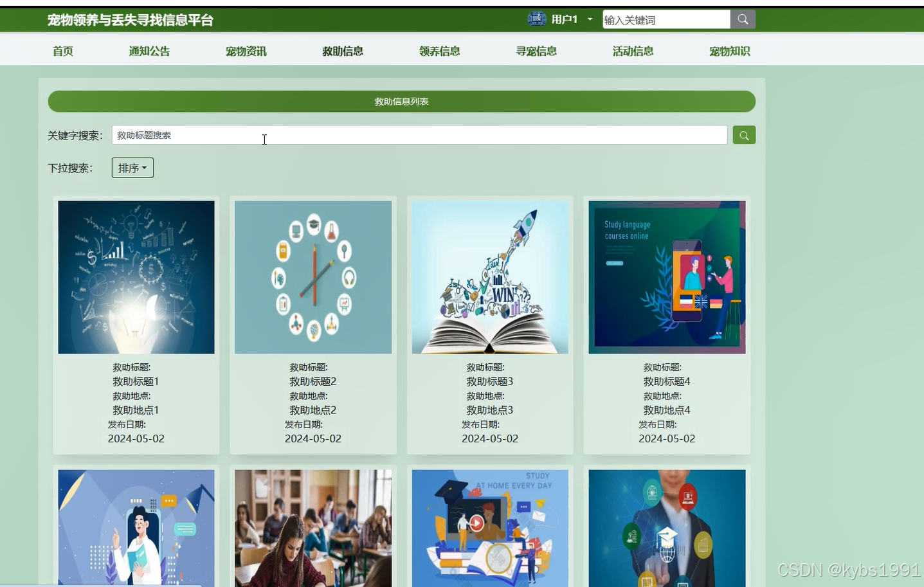Click the header search magnifier icon
Screen dimensions: 924x587
743,19
